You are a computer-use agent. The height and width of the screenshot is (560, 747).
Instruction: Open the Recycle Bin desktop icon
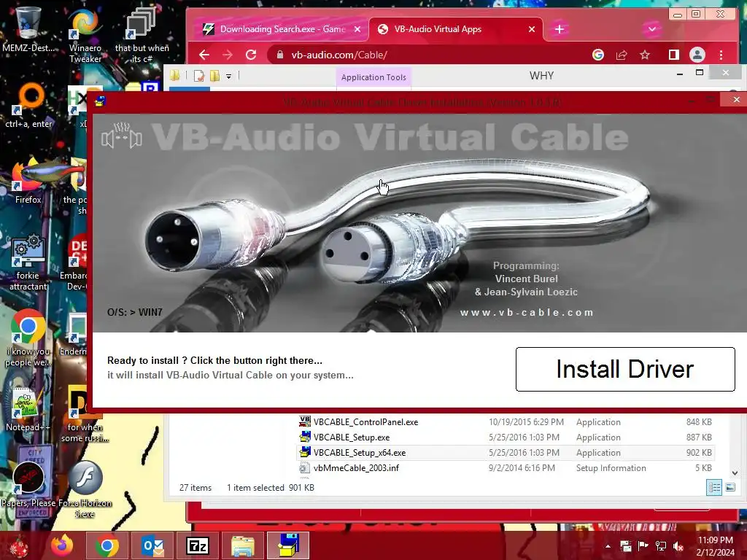[x=28, y=29]
